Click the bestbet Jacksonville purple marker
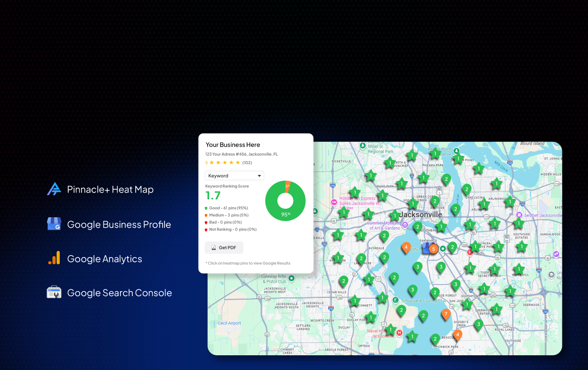 (x=520, y=215)
